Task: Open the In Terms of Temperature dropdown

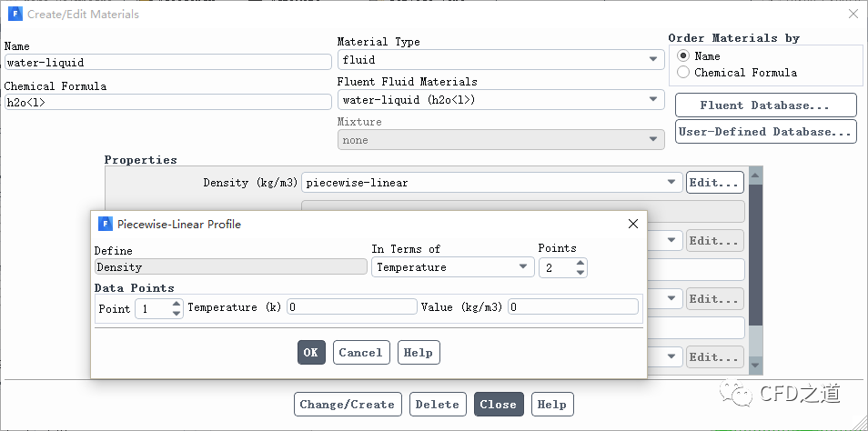Action: tap(452, 267)
